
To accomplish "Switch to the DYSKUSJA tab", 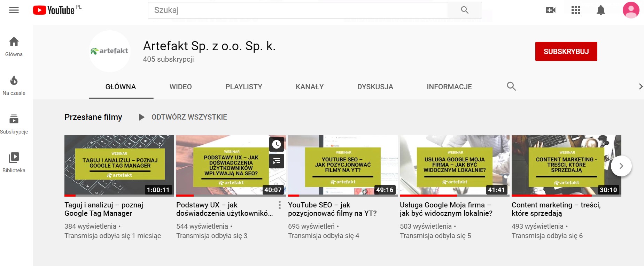I will coord(375,87).
